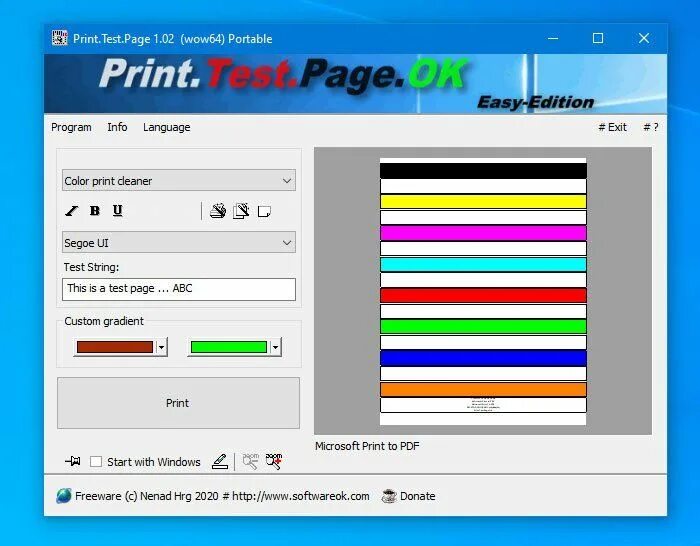Click the printer setup icon
The height and width of the screenshot is (546, 700).
click(x=218, y=211)
